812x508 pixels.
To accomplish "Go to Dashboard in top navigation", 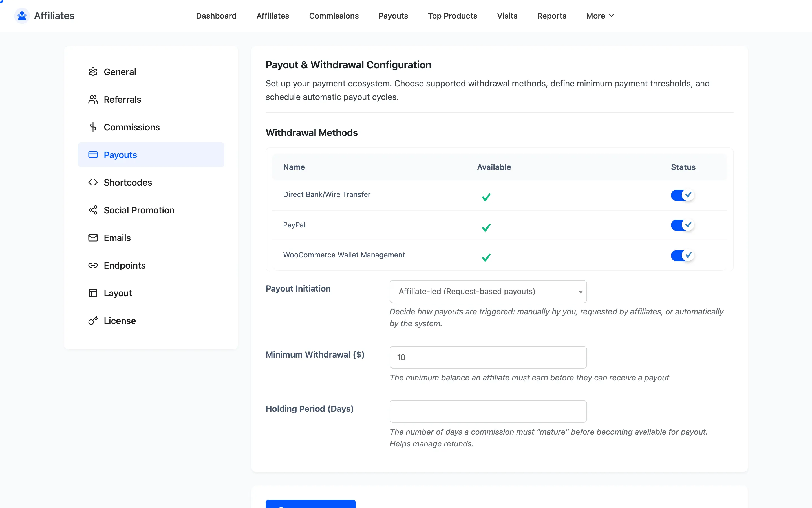I will click(216, 16).
